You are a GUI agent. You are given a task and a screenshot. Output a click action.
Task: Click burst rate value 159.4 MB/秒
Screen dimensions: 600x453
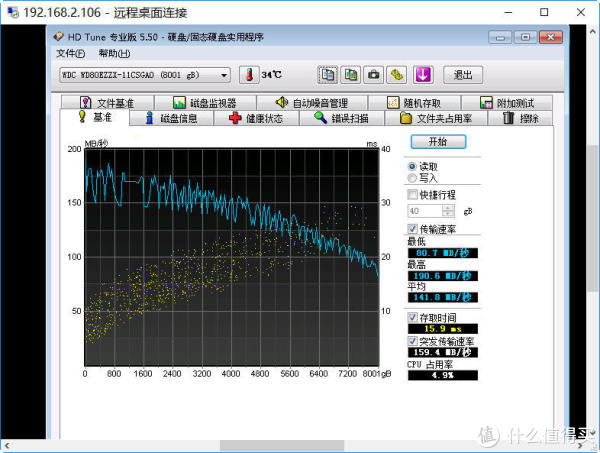coord(443,352)
